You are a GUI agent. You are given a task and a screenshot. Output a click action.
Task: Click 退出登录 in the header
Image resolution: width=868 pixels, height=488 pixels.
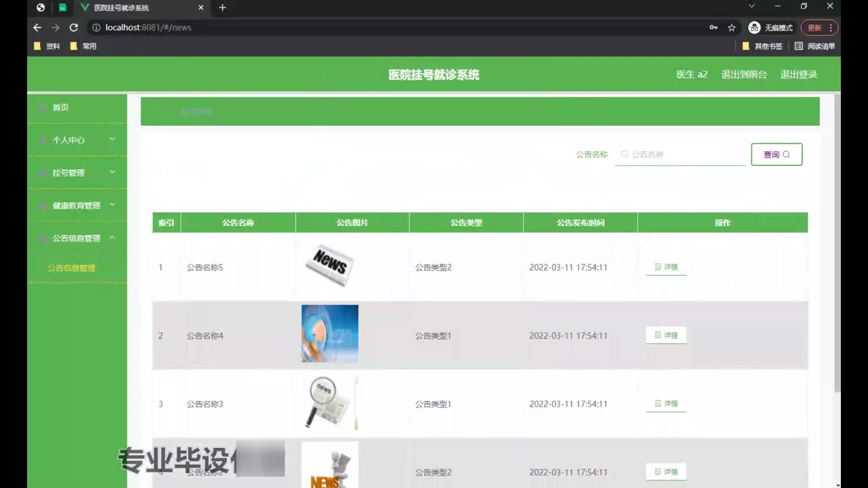tap(798, 75)
